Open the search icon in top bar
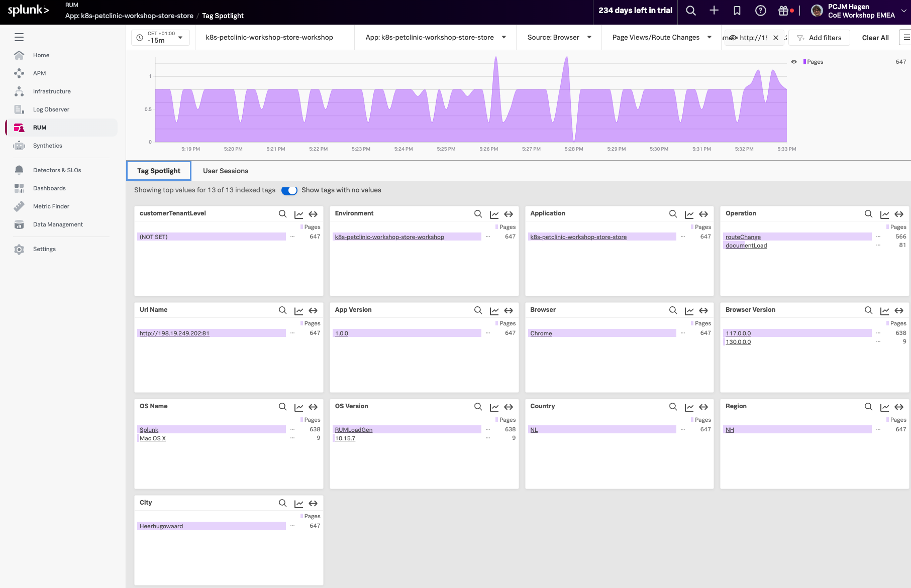The width and height of the screenshot is (911, 588). [691, 11]
